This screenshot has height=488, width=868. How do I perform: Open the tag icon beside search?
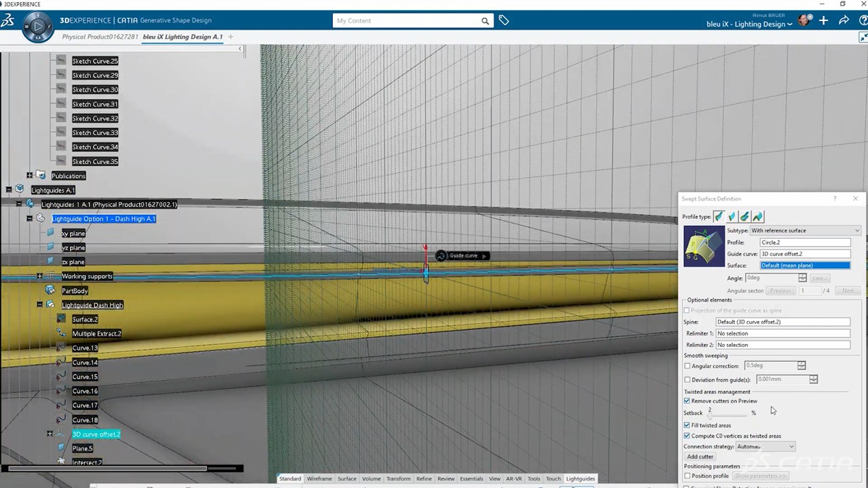504,20
